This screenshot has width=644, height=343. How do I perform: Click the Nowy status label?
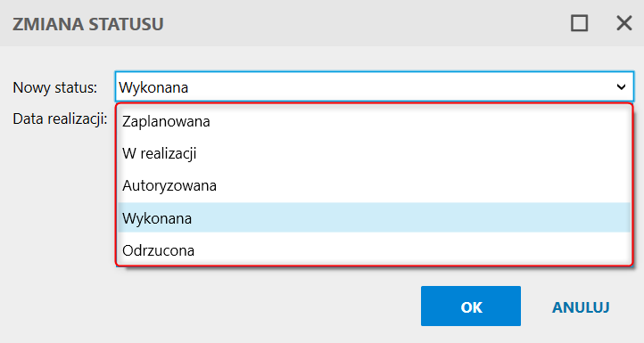(x=54, y=87)
